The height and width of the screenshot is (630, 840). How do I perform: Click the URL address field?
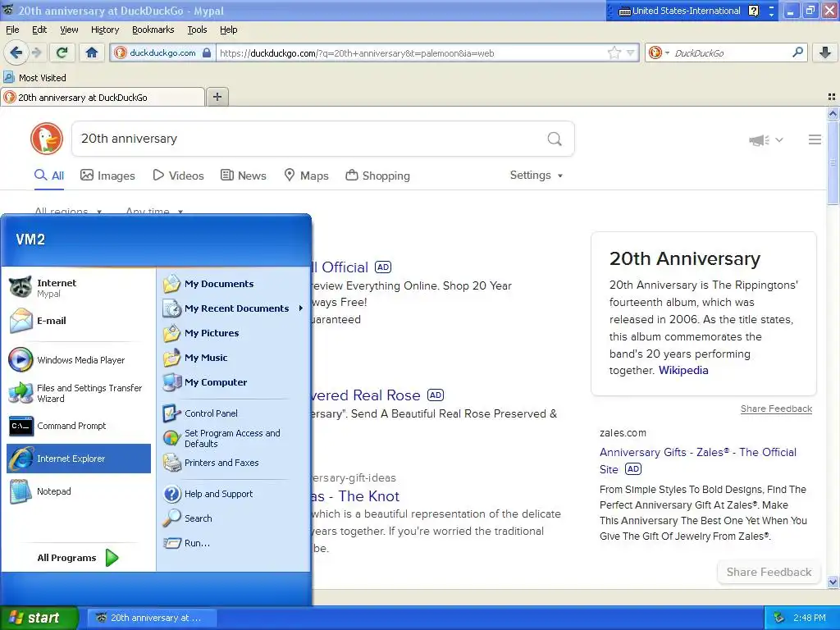[x=410, y=53]
